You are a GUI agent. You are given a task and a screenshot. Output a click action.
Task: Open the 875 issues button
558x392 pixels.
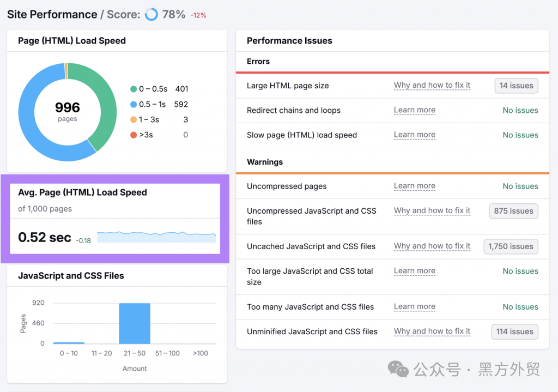point(513,211)
